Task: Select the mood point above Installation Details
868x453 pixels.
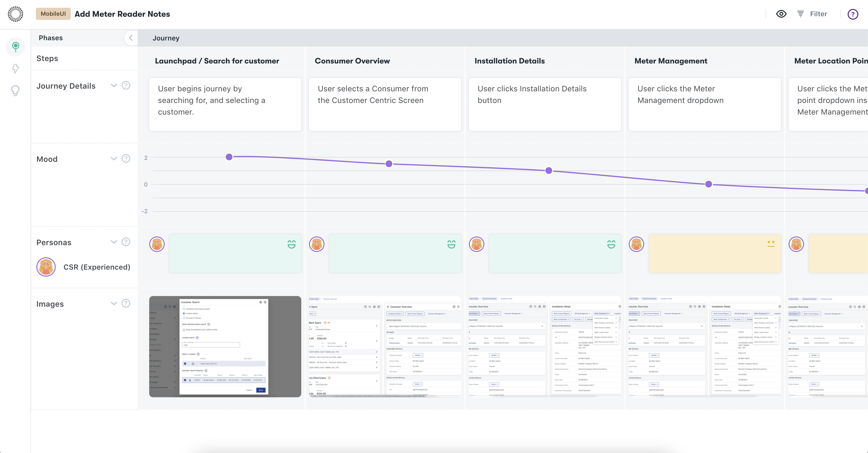Action: pyautogui.click(x=549, y=171)
